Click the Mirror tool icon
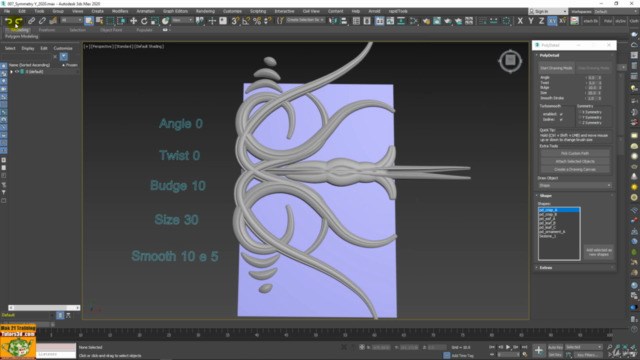The image size is (640, 360). (333, 21)
